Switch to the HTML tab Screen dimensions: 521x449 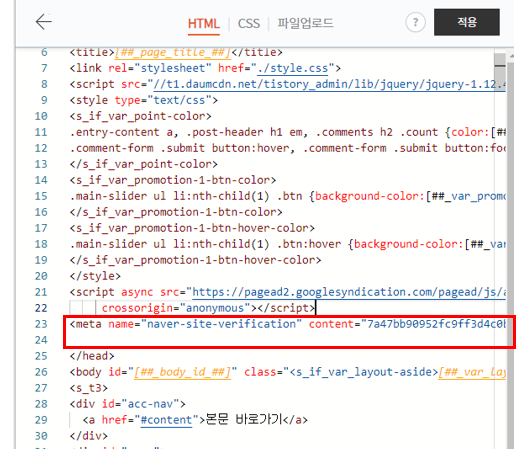coord(204,24)
